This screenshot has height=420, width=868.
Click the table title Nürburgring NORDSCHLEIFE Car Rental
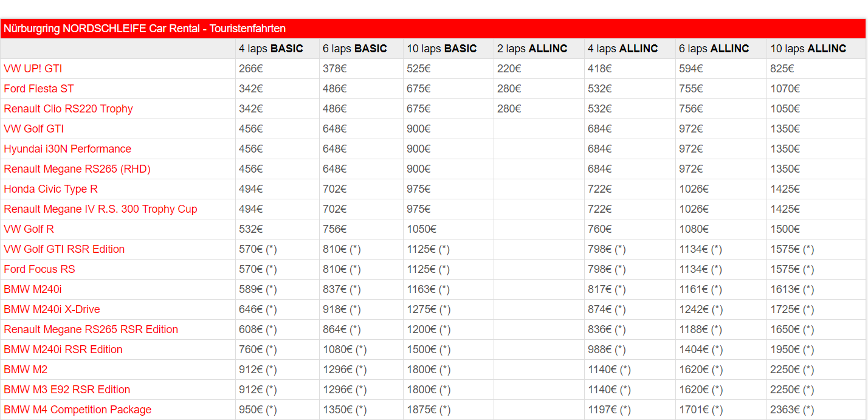point(145,29)
